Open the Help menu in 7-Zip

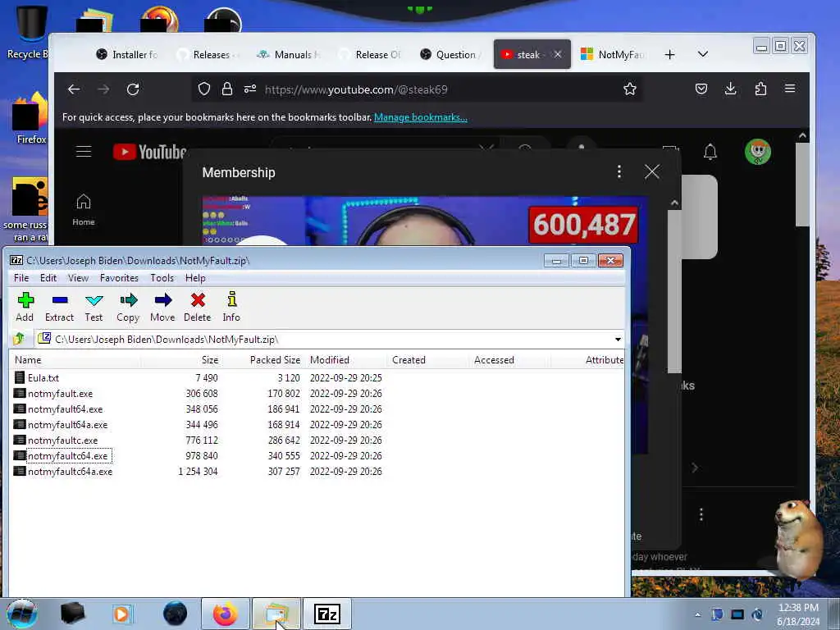pyautogui.click(x=195, y=278)
